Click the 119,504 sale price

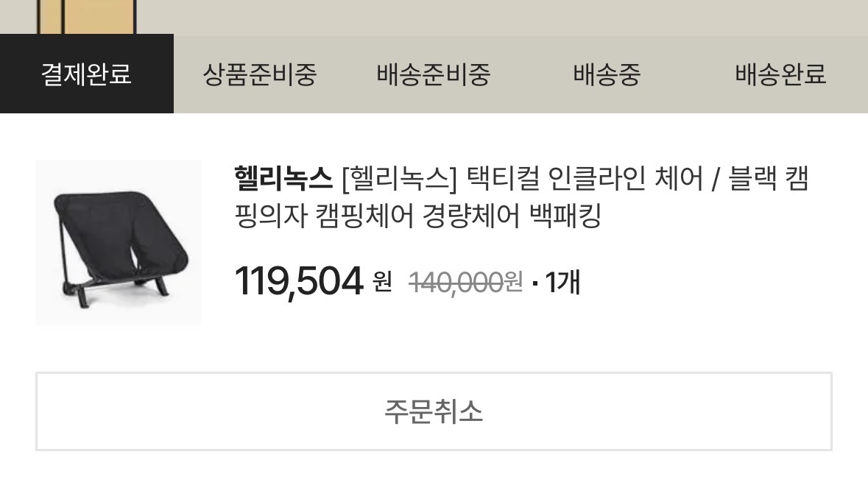[x=299, y=281]
